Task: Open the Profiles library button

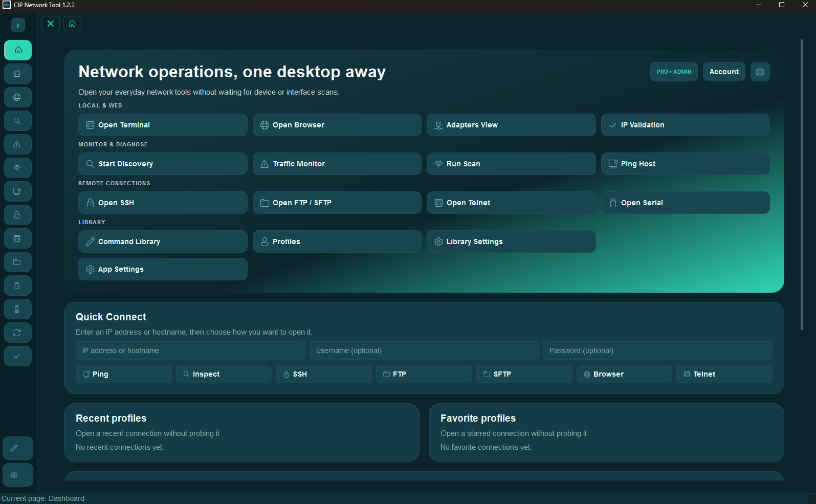Action: (337, 242)
